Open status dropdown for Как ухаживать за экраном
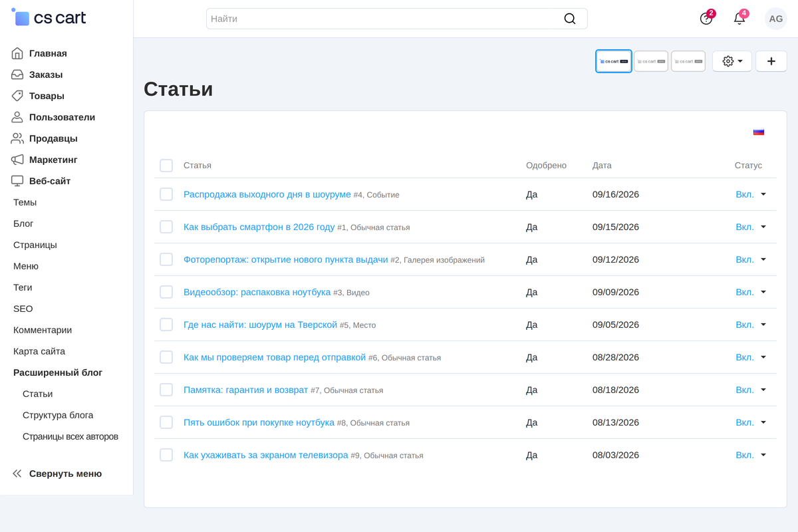This screenshot has width=798, height=532. [751, 455]
